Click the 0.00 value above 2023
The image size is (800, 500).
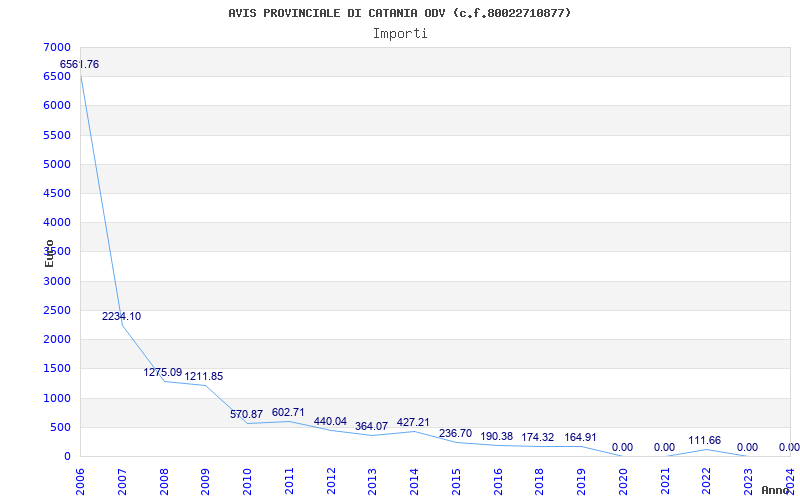tap(747, 447)
